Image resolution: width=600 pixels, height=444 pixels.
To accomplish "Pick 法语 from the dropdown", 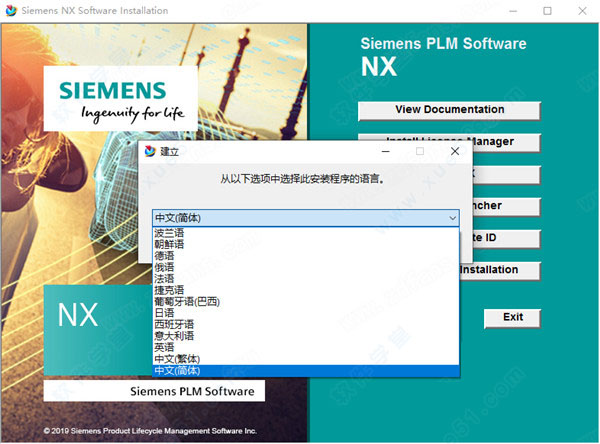I will click(165, 278).
